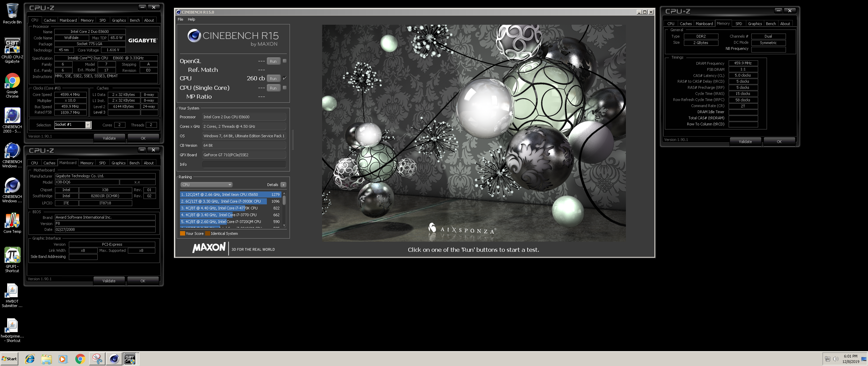This screenshot has width=868, height=366.
Task: Open Graphics tab in top-left CPU-Z
Action: click(119, 20)
